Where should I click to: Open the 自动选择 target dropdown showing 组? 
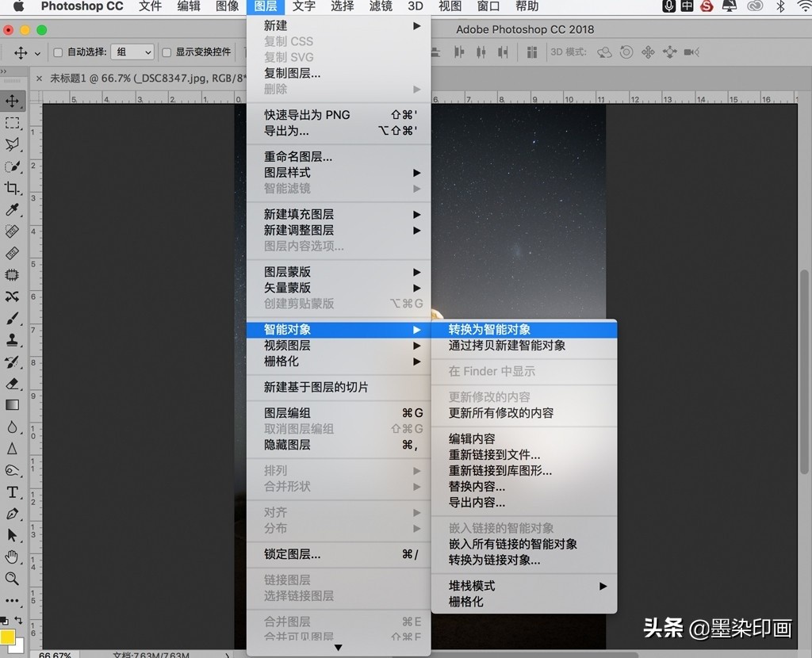coord(132,52)
